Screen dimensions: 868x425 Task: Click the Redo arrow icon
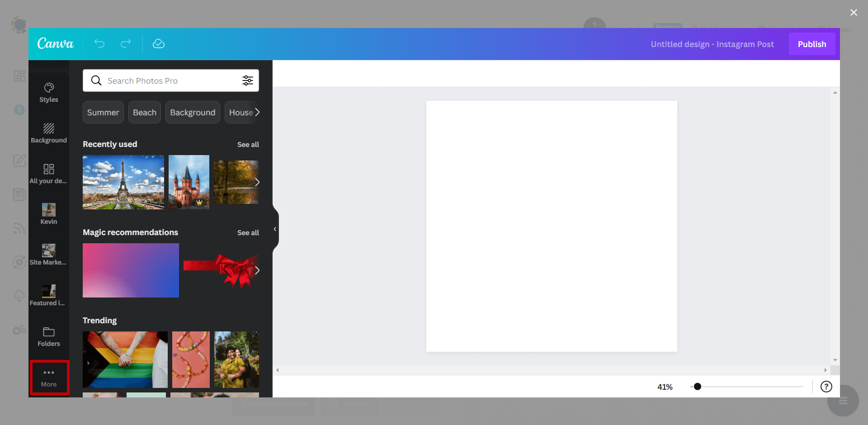[x=126, y=44]
